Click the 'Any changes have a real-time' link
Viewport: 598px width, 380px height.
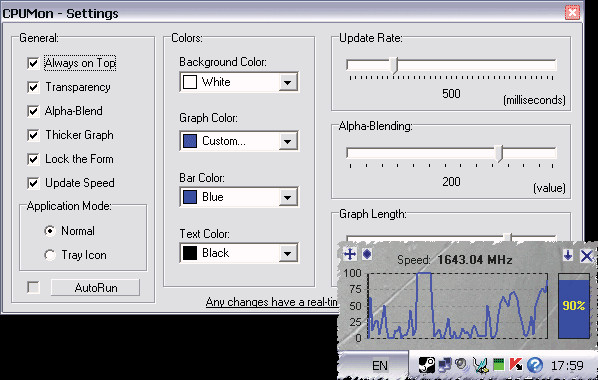point(272,302)
